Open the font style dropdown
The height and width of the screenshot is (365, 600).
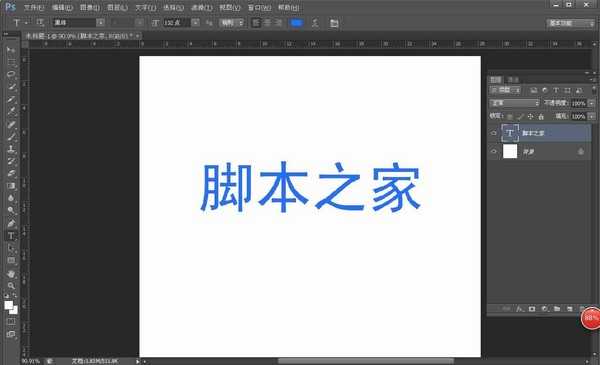coord(139,23)
